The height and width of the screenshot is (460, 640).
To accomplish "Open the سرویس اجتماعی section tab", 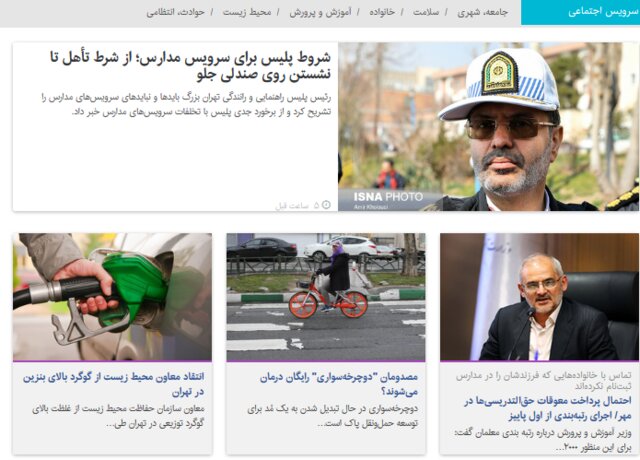I will pyautogui.click(x=580, y=12).
